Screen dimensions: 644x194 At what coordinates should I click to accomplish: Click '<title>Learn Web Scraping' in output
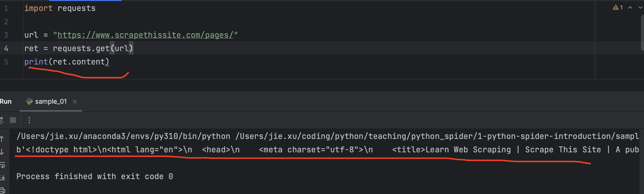tap(452, 149)
